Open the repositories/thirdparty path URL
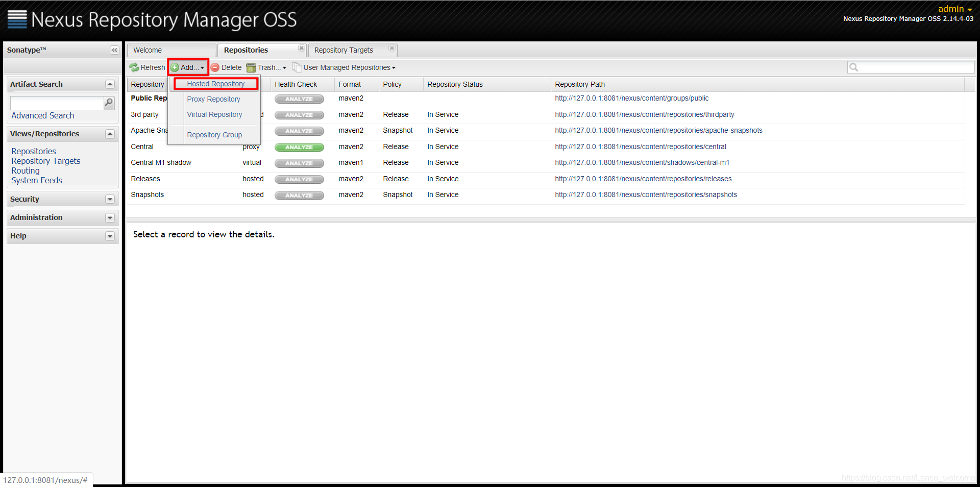This screenshot has width=980, height=487. pyautogui.click(x=645, y=114)
